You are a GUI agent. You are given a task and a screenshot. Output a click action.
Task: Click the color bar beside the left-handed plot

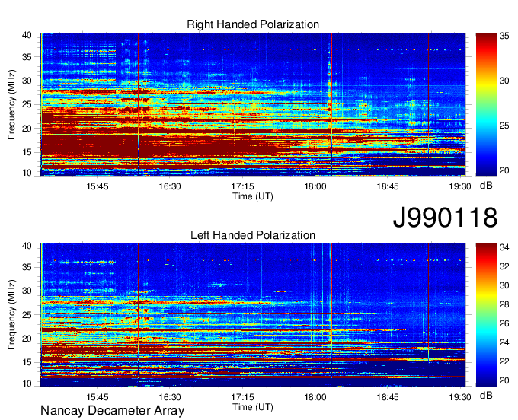(x=486, y=315)
